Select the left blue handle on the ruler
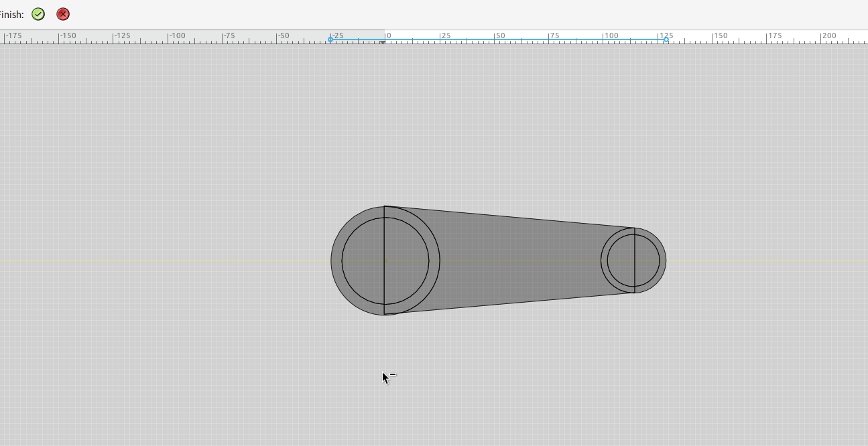 pyautogui.click(x=329, y=40)
